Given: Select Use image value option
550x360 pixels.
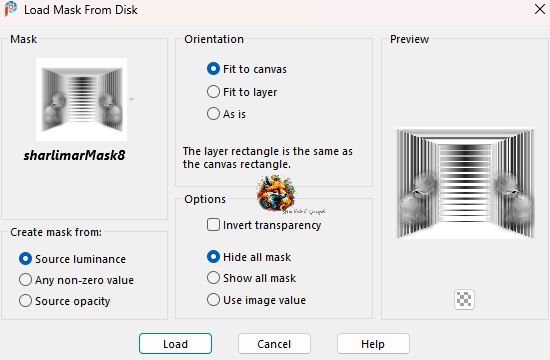Looking at the screenshot, I should [x=256, y=300].
